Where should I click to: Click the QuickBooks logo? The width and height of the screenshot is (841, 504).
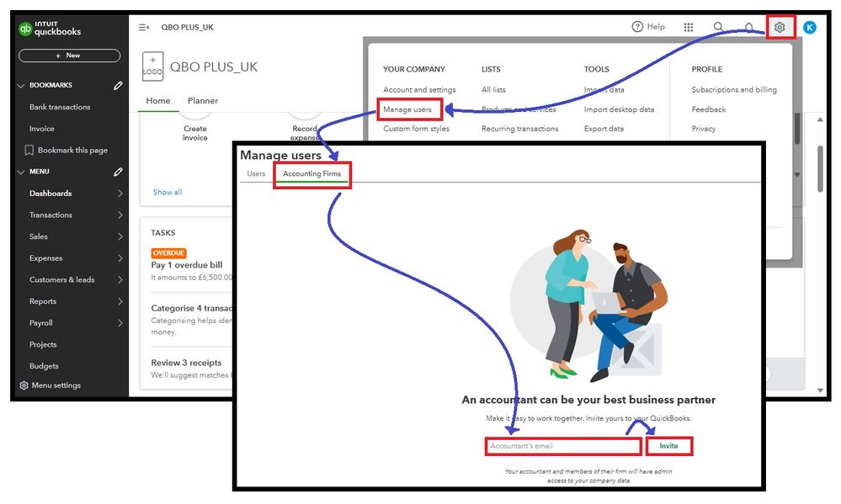pos(50,29)
